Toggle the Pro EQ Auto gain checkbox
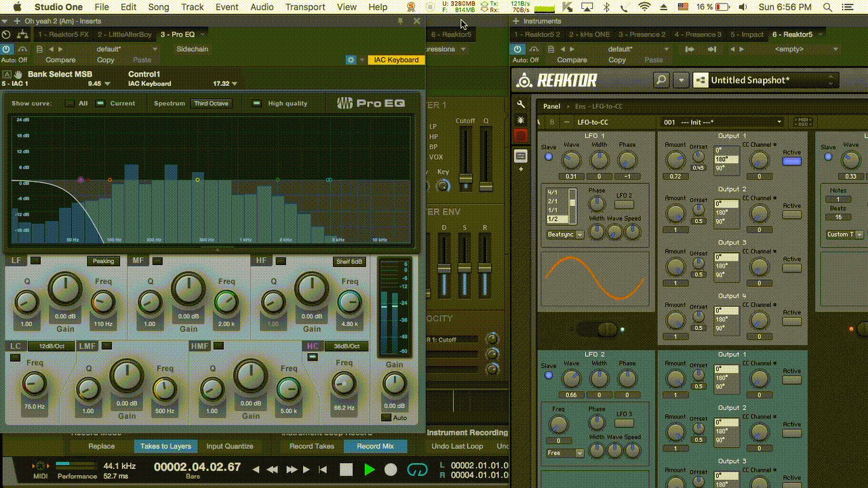868x488 pixels. pos(386,418)
